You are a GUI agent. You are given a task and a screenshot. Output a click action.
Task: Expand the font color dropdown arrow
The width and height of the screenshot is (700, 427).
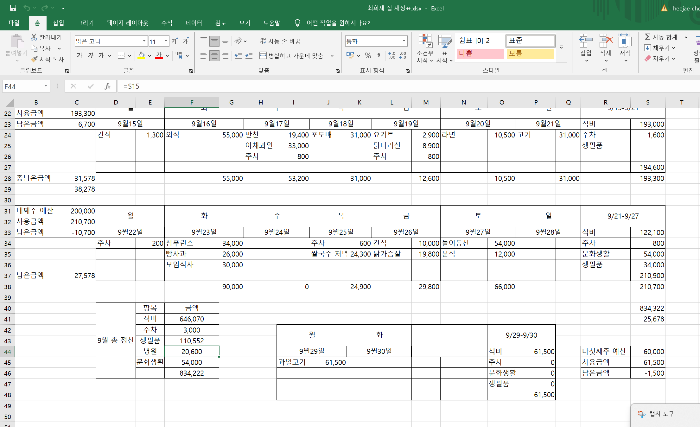167,56
